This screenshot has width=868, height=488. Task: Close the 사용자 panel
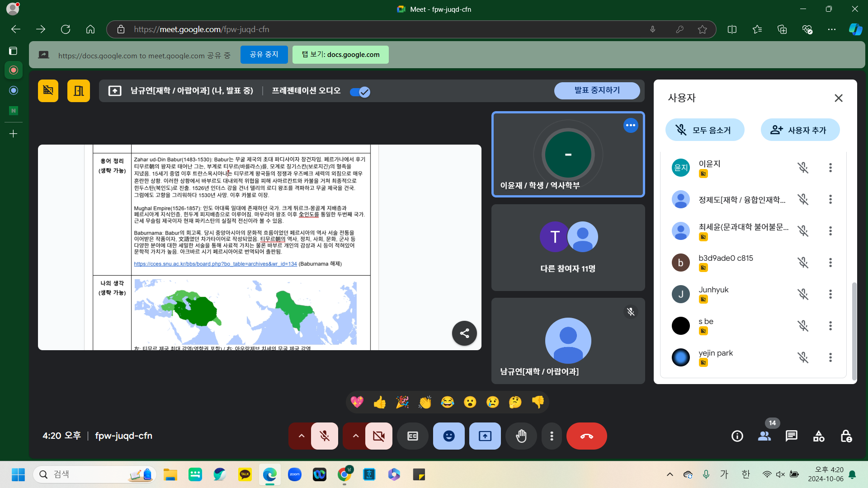(839, 98)
